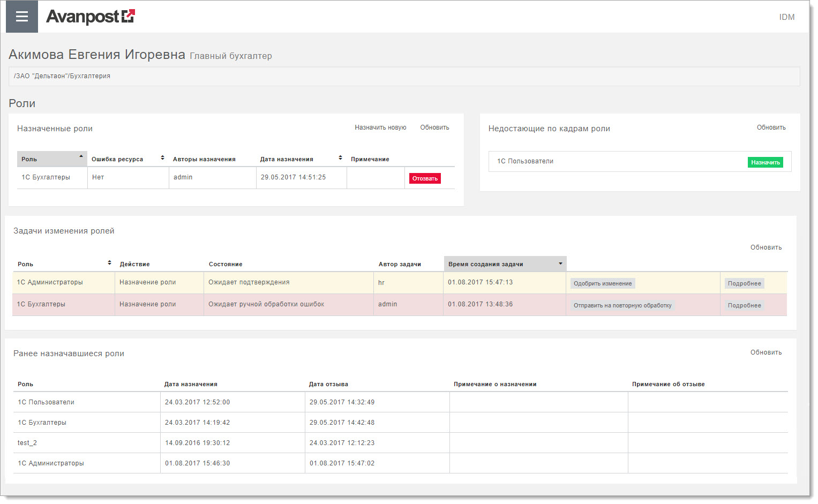Open Подробнее for 1С Бухгалтеры task
The height and width of the screenshot is (504, 818).
point(744,305)
